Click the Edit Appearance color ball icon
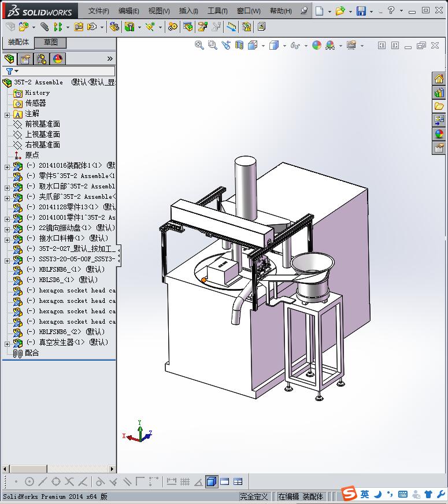This screenshot has width=448, height=504. (317, 45)
